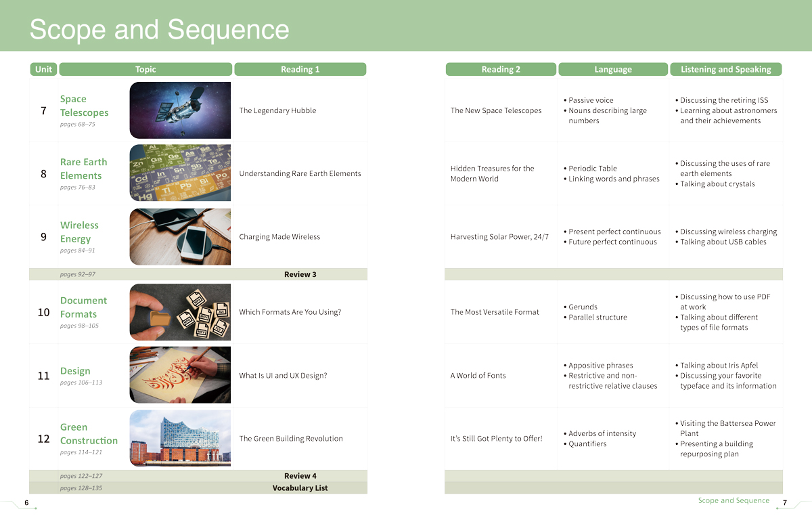Click the periodic table thumbnail image
This screenshot has height=522, width=812.
pos(180,173)
